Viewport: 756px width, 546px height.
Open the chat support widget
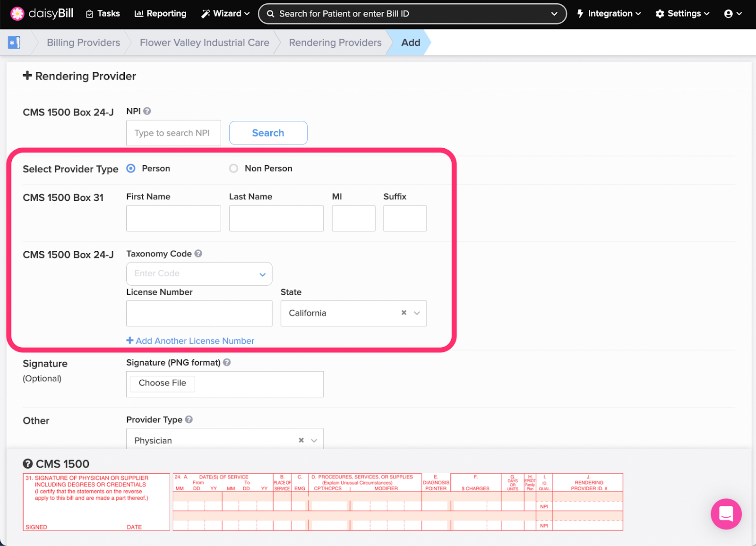(726, 514)
